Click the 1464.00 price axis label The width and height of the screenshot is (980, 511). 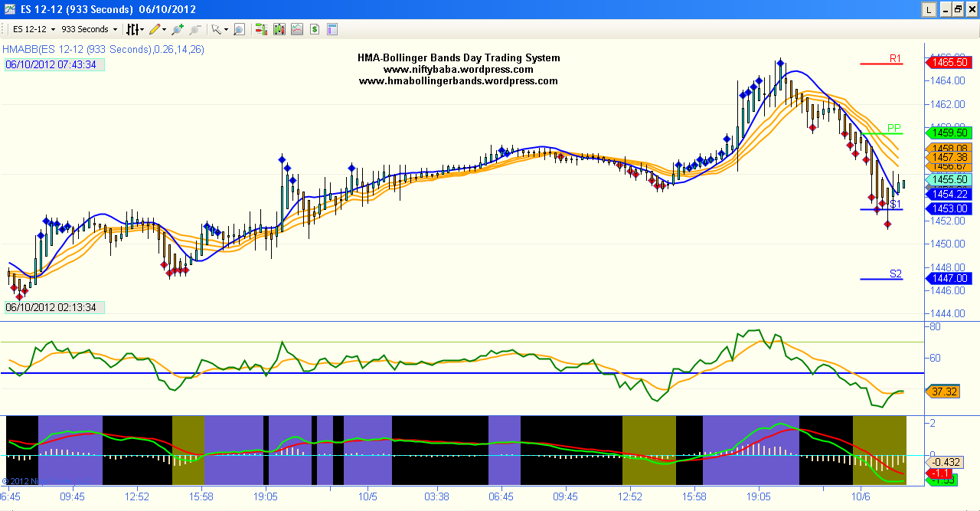tap(948, 80)
